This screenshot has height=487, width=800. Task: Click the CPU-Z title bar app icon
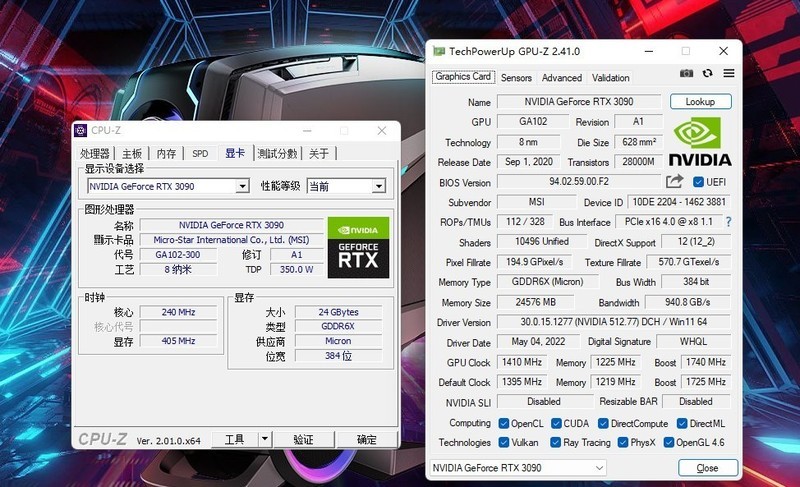click(x=81, y=131)
